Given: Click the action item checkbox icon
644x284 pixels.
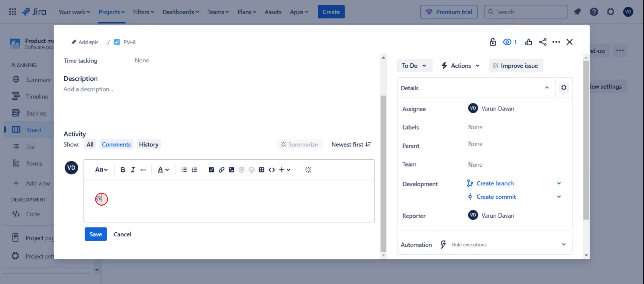Looking at the screenshot, I should [211, 170].
